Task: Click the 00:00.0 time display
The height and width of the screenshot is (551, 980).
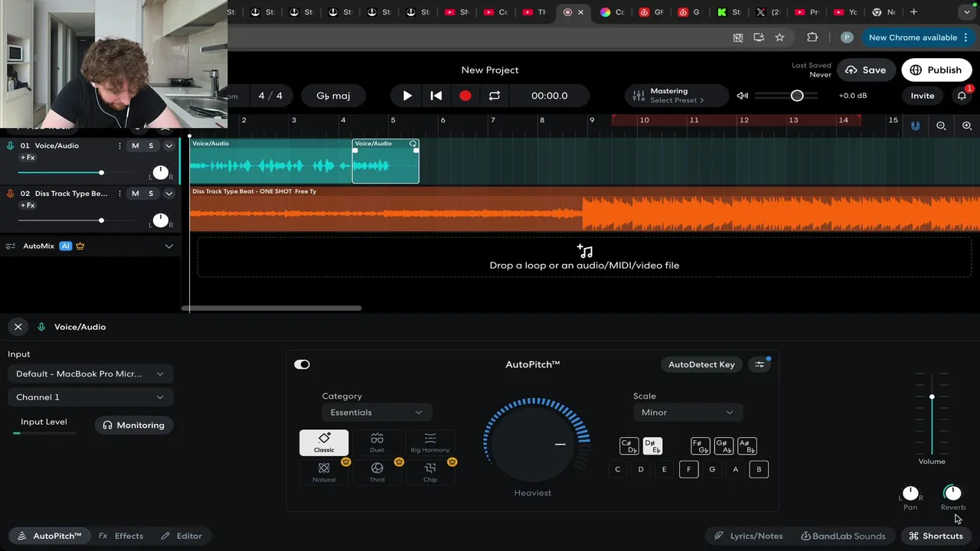Action: click(550, 96)
